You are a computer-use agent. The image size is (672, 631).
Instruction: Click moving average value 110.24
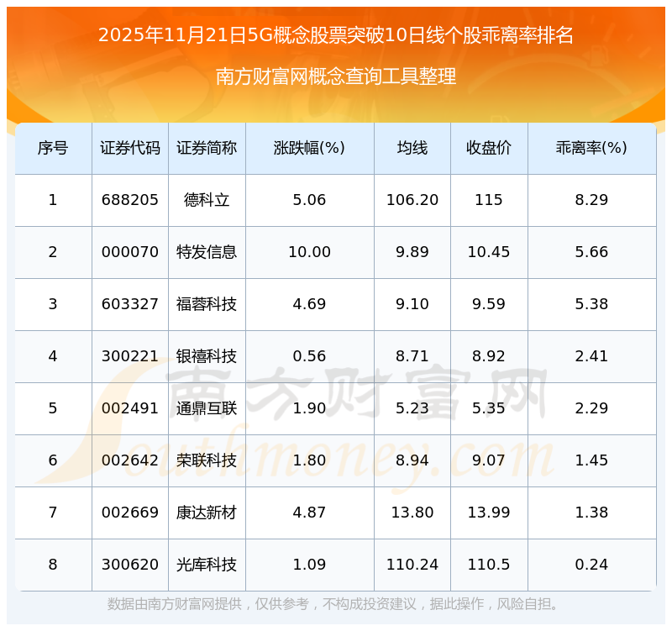coord(412,565)
